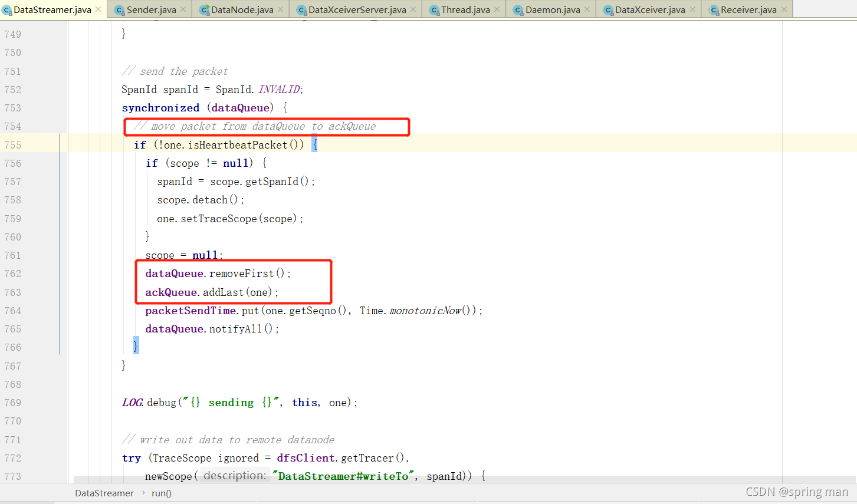The image size is (857, 504).
Task: Select DataStreamer in the breadcrumb bar
Action: [104, 493]
